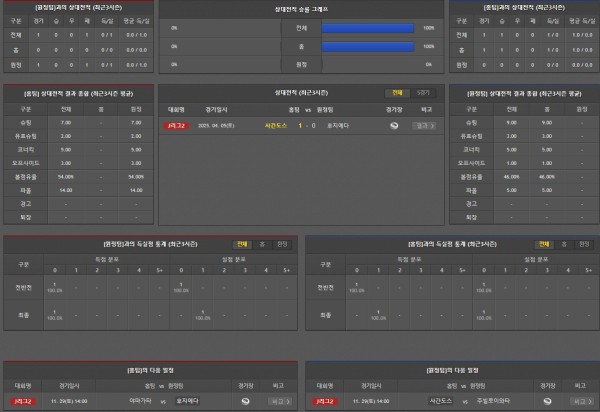Select 전체 filter in the right goal statistics panel
Screen dimensions: 600x412
click(x=543, y=243)
